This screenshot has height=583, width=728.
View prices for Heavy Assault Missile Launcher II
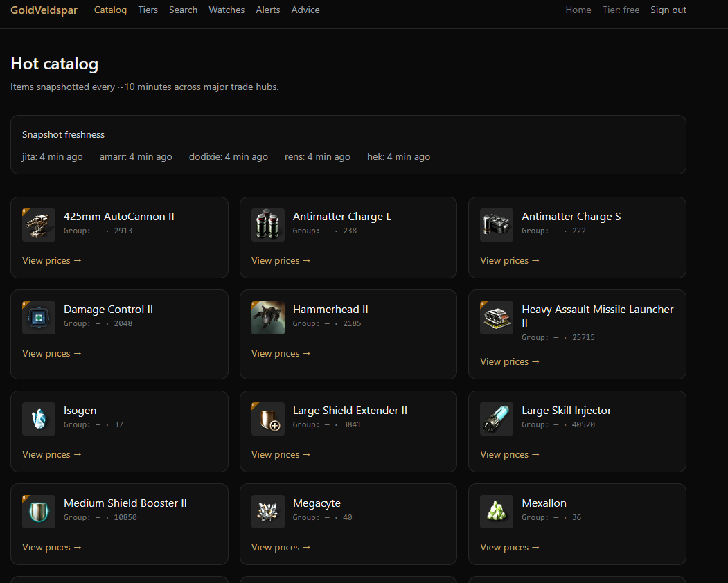509,362
